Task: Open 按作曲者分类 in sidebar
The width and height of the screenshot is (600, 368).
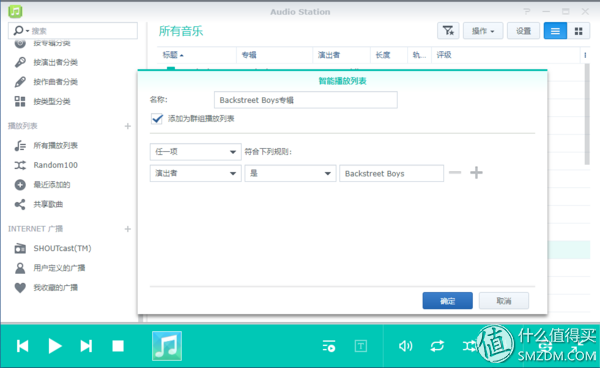Action: point(55,81)
